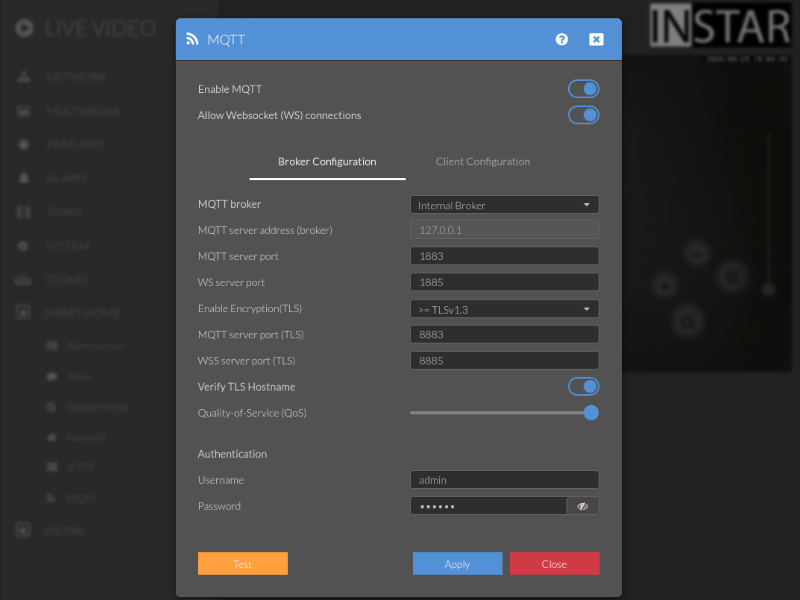The image size is (800, 600).
Task: Toggle the Enable MQTT switch
Action: click(584, 89)
